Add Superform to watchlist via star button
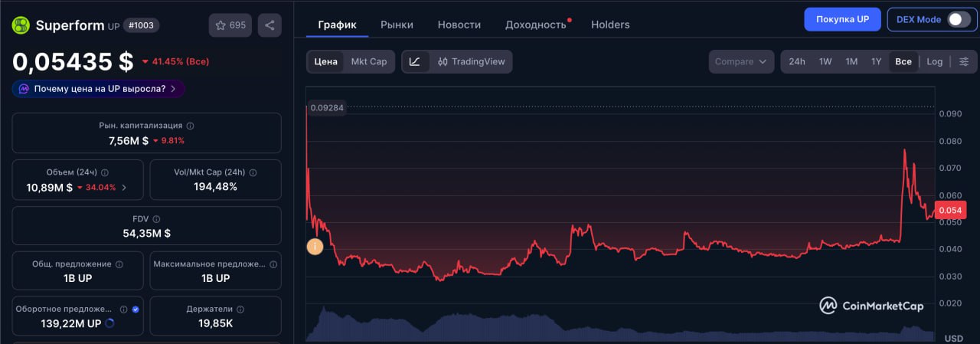This screenshot has width=980, height=344. (230, 25)
